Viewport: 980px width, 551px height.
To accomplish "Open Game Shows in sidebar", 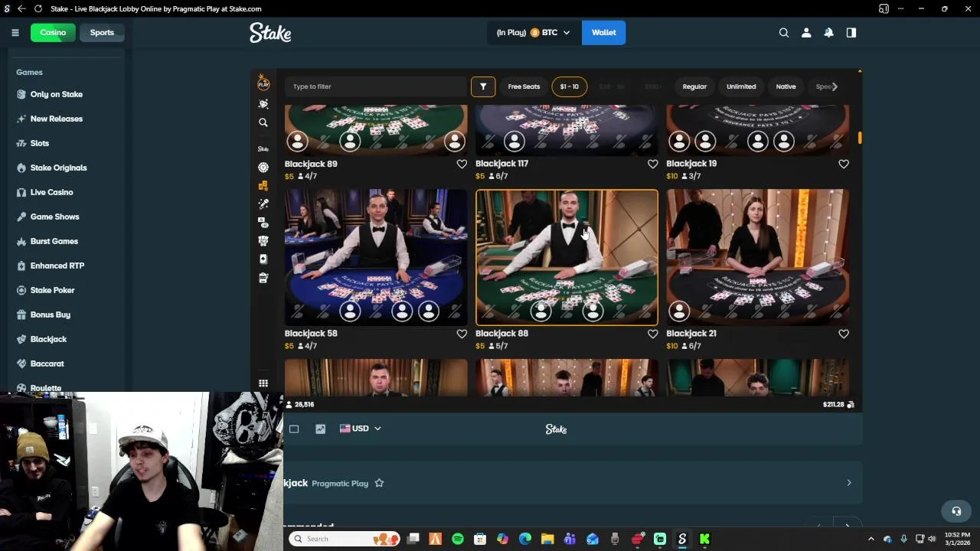I will (x=54, y=217).
